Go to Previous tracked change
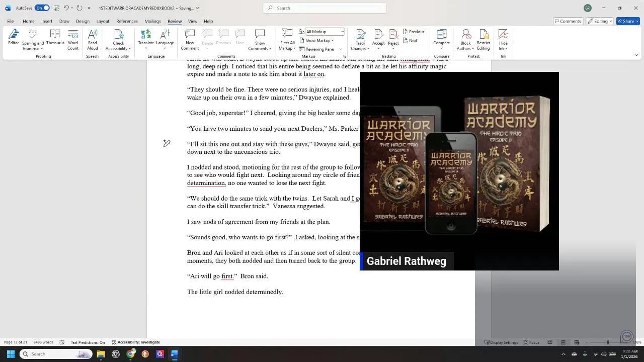644x362 pixels. click(x=414, y=32)
